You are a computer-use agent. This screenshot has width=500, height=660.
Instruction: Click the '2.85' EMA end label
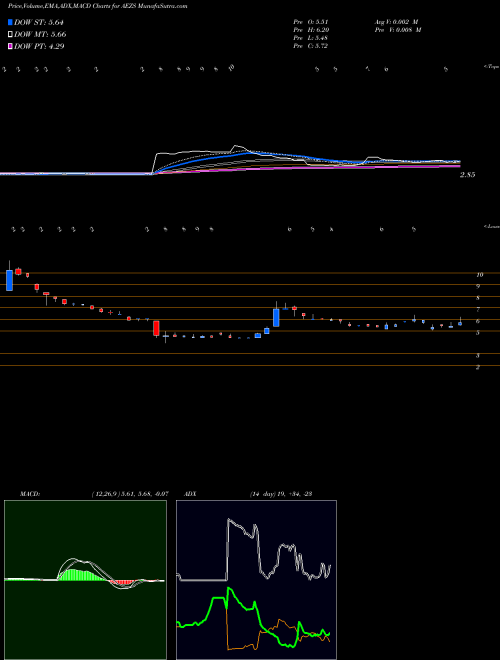click(x=467, y=175)
